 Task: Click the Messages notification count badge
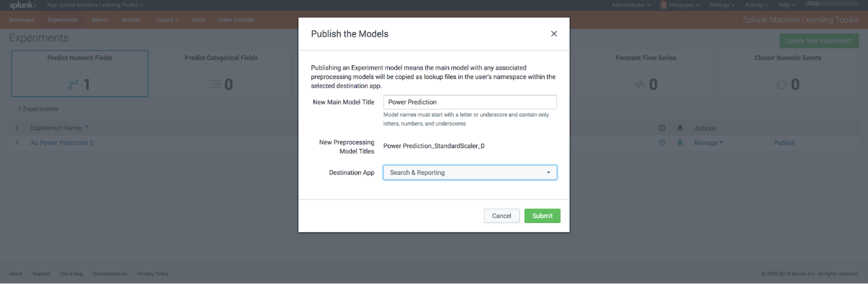(x=663, y=5)
